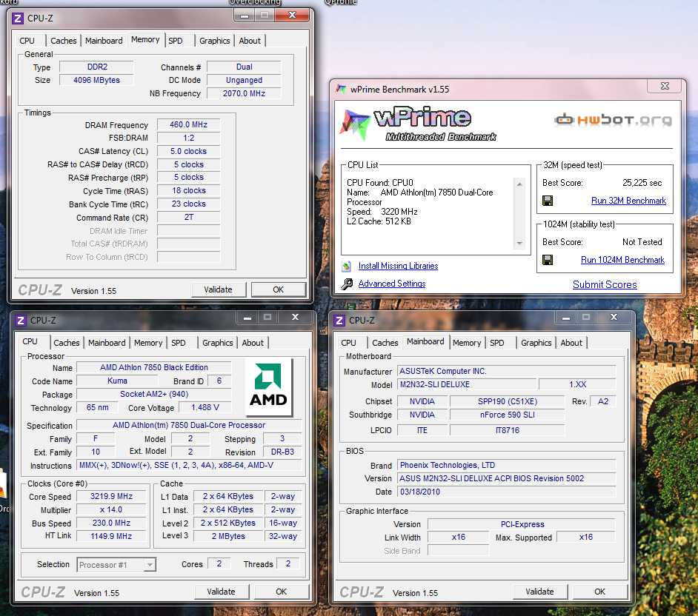Switch to SPD tab in the Memory window
Image resolution: width=698 pixels, height=616 pixels.
pos(176,41)
